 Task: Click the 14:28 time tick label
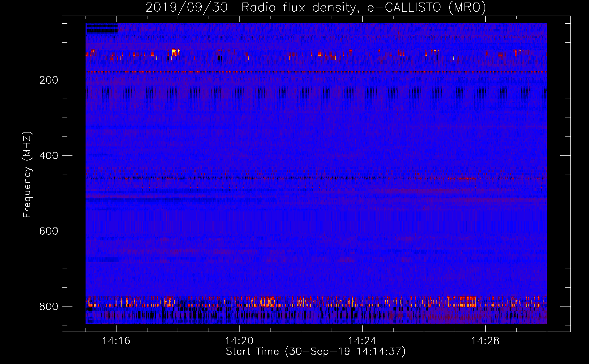click(x=485, y=341)
